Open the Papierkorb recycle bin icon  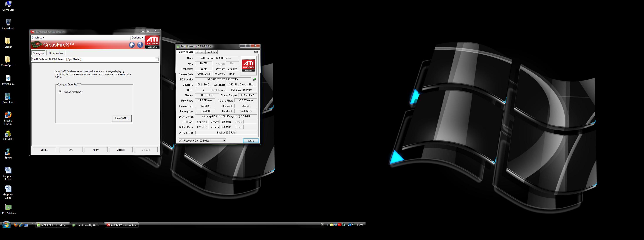click(8, 22)
